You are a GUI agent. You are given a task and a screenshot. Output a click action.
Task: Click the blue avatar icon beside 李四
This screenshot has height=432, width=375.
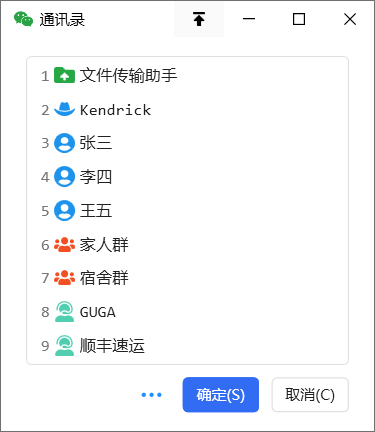(x=64, y=177)
